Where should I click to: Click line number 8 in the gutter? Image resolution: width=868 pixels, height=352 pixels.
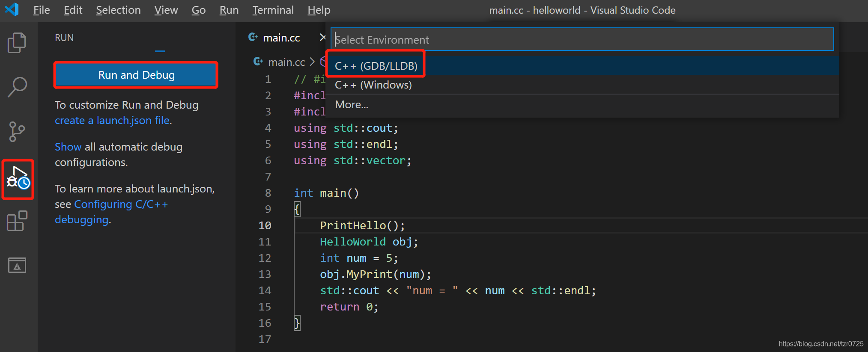point(268,193)
